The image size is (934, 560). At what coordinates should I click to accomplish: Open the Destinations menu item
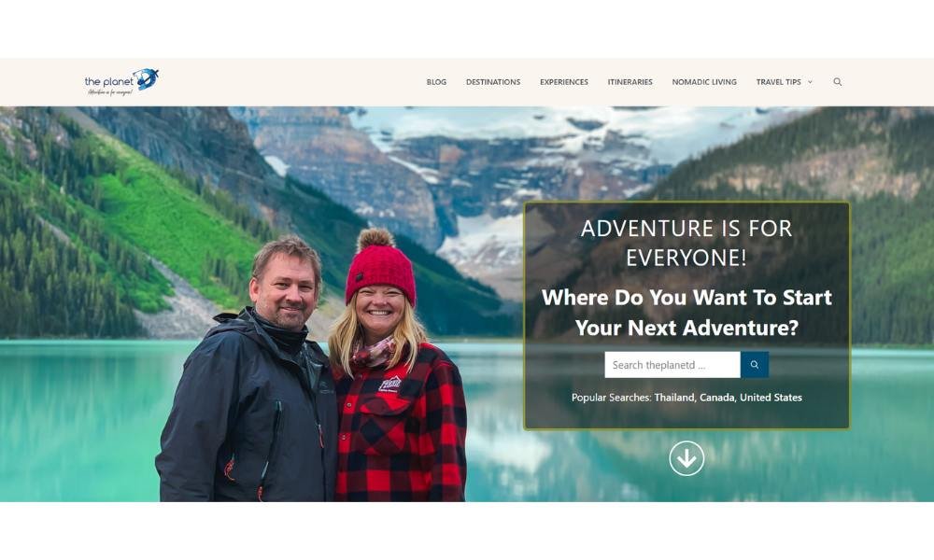[493, 82]
